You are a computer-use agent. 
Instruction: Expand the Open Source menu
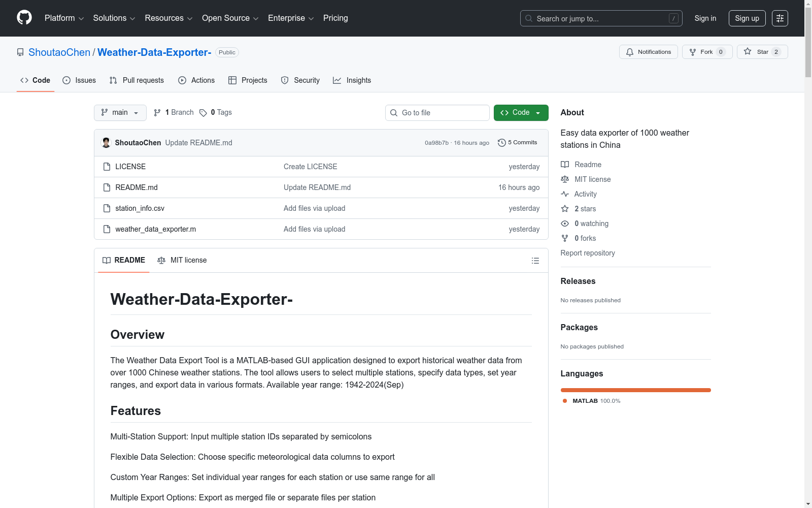coord(230,18)
